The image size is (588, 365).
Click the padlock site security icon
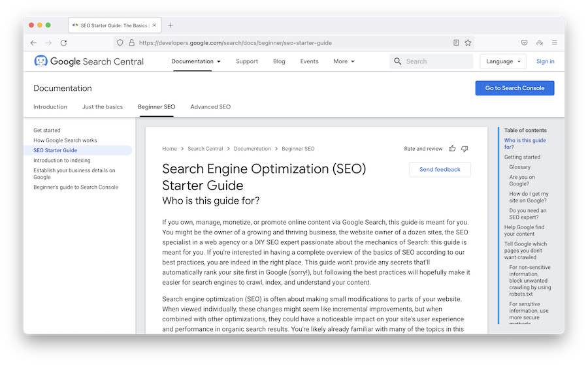click(131, 42)
